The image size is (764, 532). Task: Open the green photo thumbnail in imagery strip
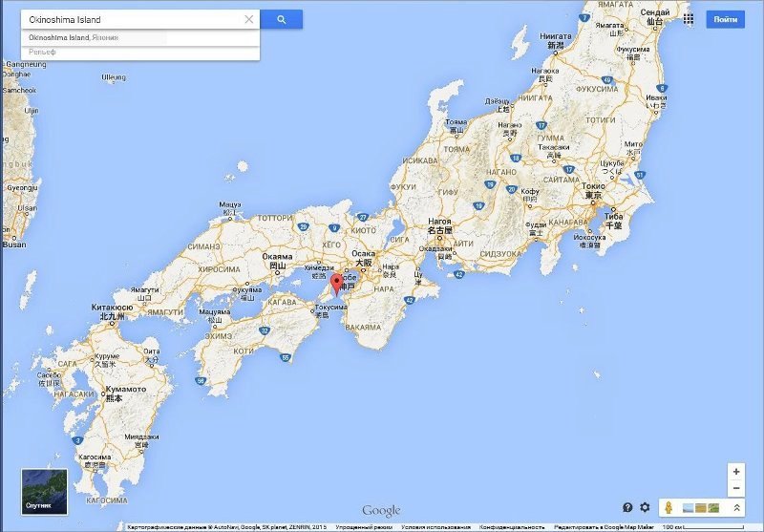(713, 508)
